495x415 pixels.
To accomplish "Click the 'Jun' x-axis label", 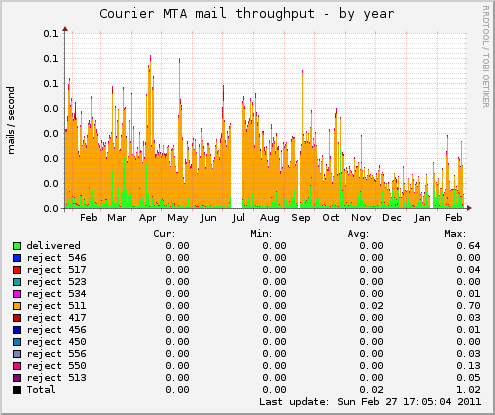I will (x=208, y=218).
